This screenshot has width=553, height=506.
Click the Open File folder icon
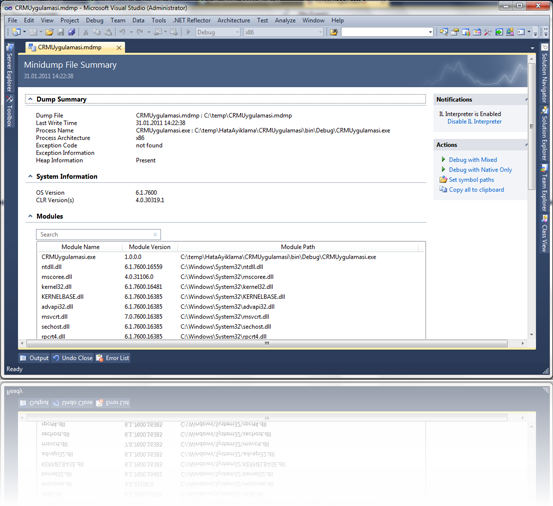pos(49,32)
